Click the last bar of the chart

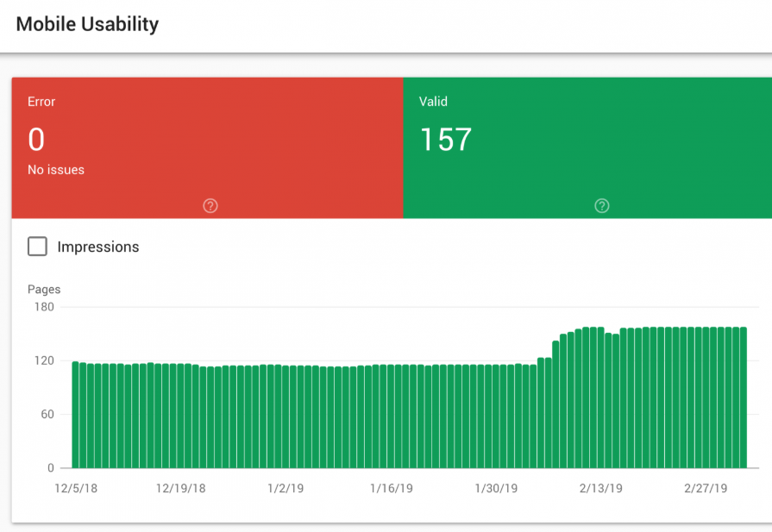744,397
